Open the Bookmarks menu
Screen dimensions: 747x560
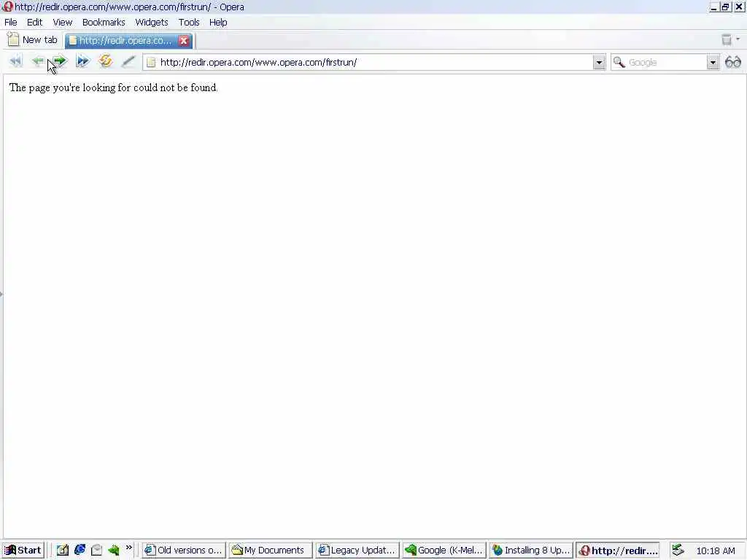104,23
